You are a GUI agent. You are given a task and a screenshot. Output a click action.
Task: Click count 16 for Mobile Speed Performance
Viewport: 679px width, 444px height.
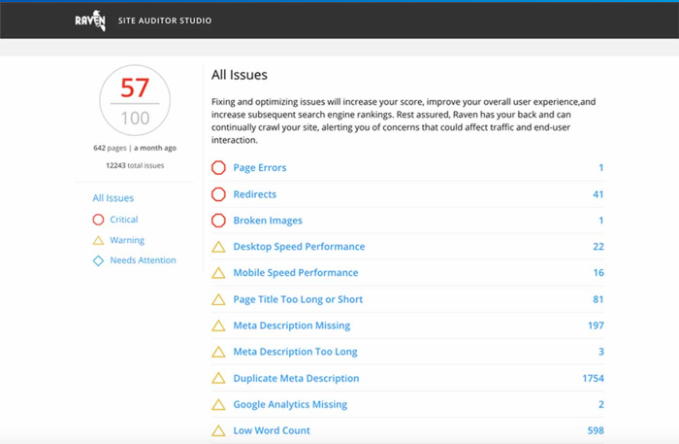click(x=598, y=273)
